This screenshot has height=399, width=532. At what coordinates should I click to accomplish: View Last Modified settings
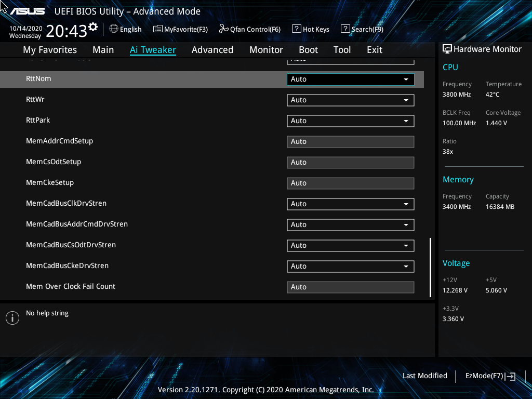[425, 376]
